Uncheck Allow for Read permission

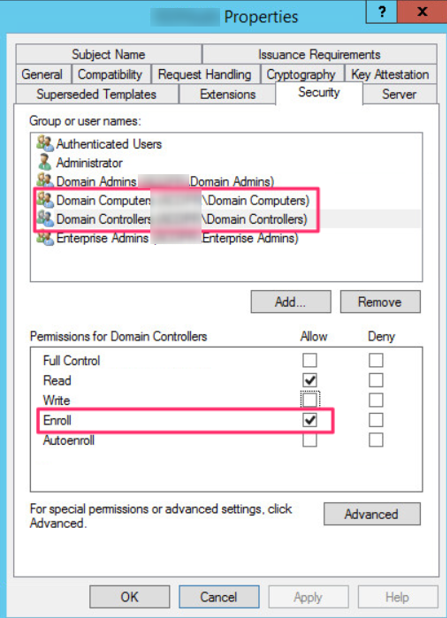[309, 380]
